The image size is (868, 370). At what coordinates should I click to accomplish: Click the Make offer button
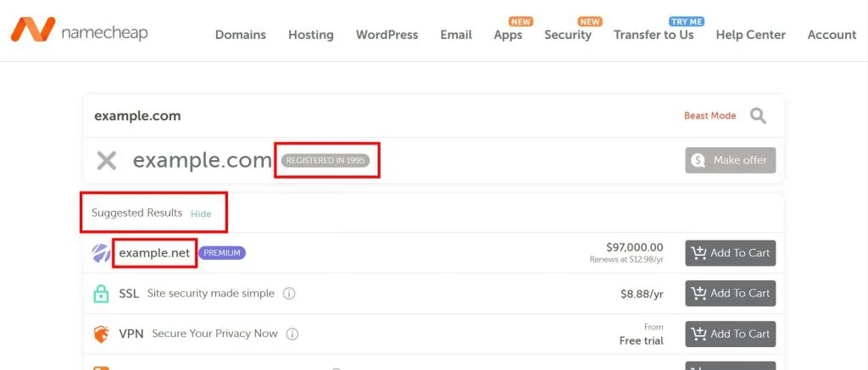coord(730,160)
